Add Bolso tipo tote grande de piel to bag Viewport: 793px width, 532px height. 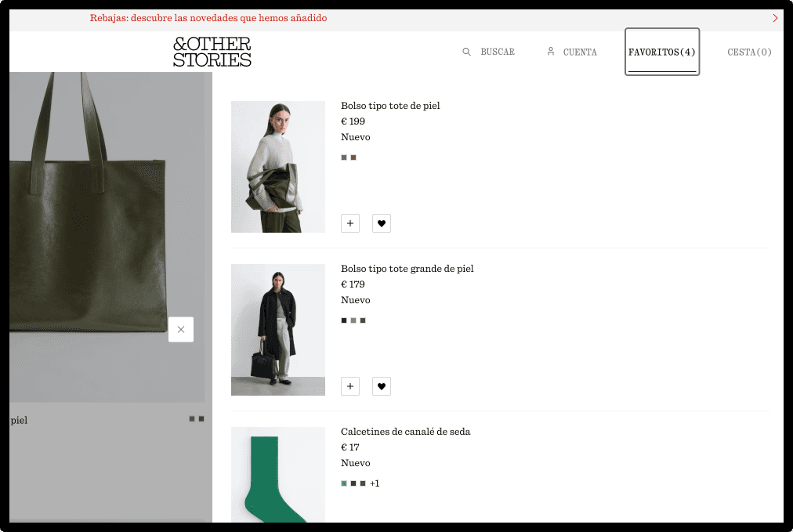tap(350, 386)
